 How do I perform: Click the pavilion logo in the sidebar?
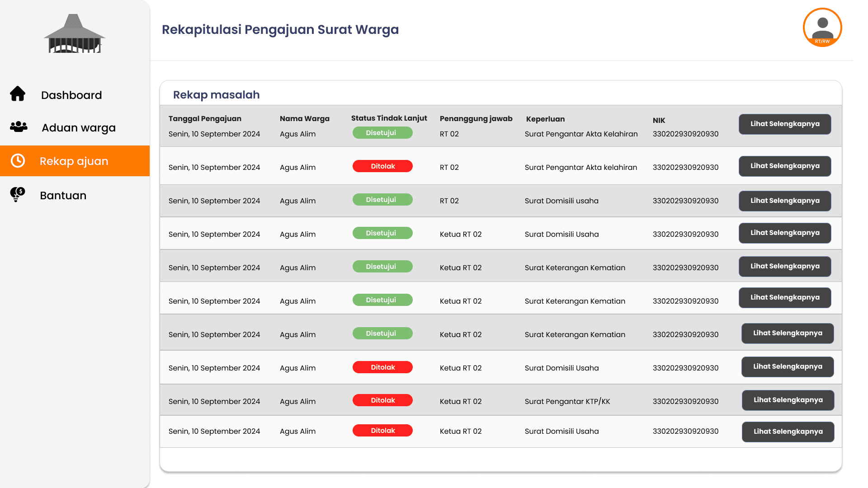75,34
